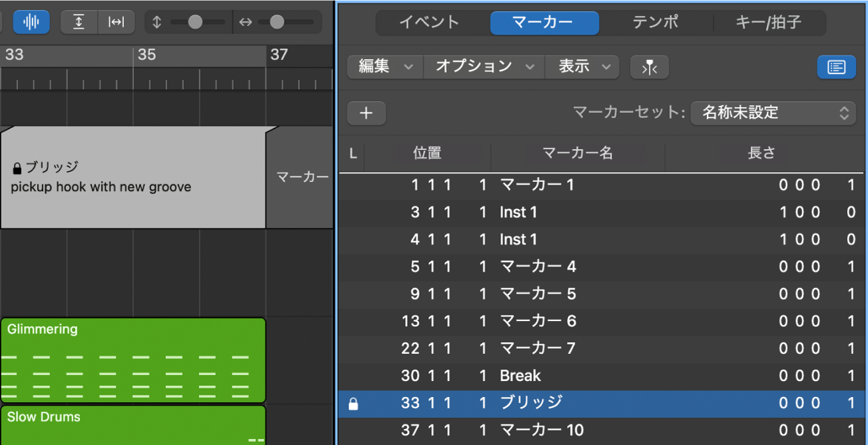Viewport: 868px width, 445px height.
Task: Click the event filter funnel icon
Action: click(x=649, y=67)
